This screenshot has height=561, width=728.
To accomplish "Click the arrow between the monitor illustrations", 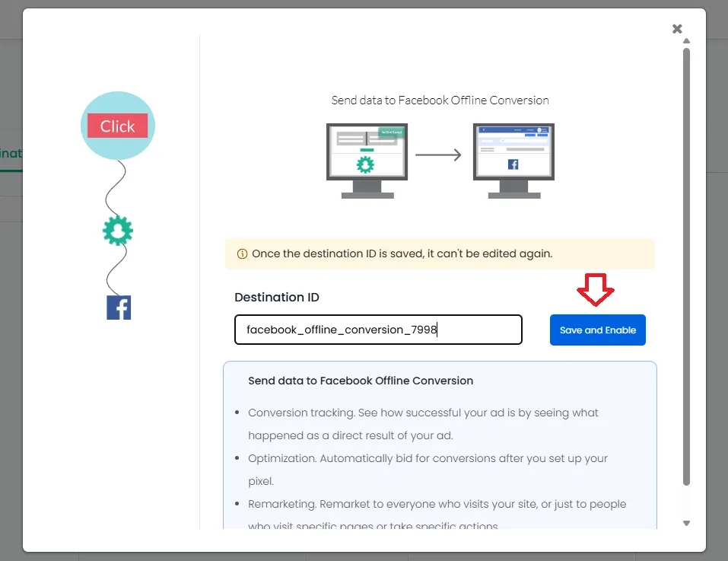I will [438, 155].
